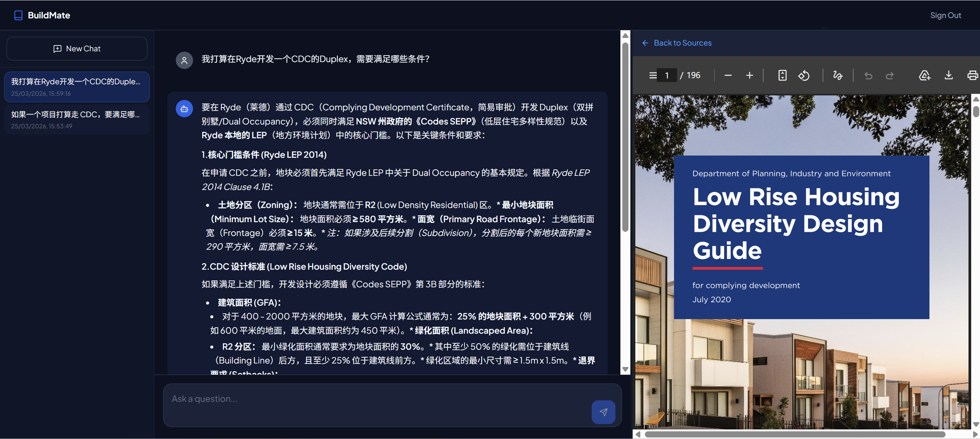The image size is (980, 439).
Task: Activate the freehand draw annotation tool
Action: 837,75
